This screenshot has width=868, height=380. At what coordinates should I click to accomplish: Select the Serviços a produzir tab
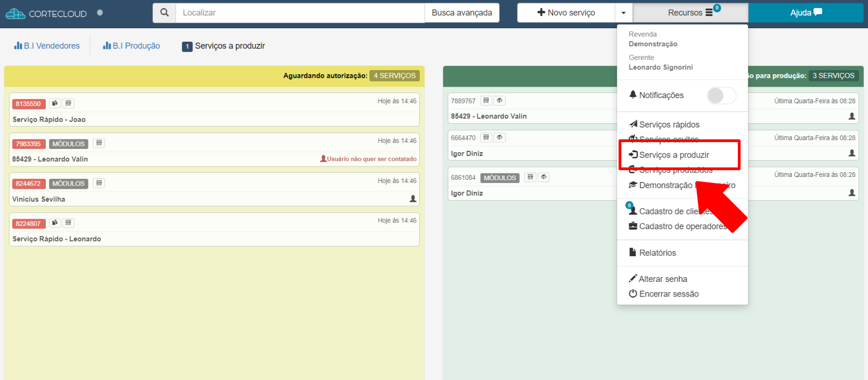click(224, 46)
